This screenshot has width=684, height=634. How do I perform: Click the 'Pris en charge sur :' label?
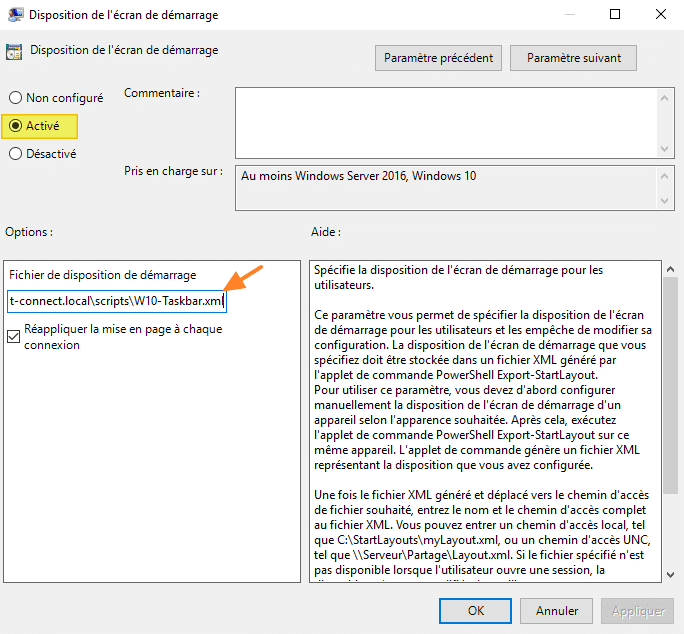tap(173, 171)
